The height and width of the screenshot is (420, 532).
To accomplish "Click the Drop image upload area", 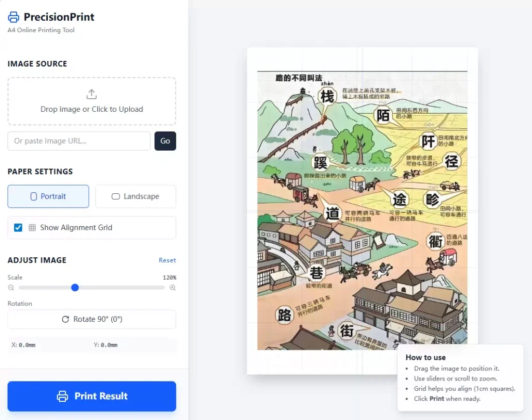I will (91, 101).
